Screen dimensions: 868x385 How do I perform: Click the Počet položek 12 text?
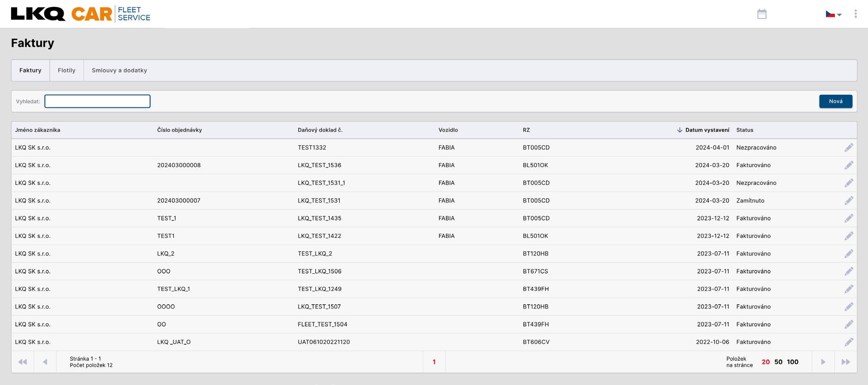pos(91,365)
